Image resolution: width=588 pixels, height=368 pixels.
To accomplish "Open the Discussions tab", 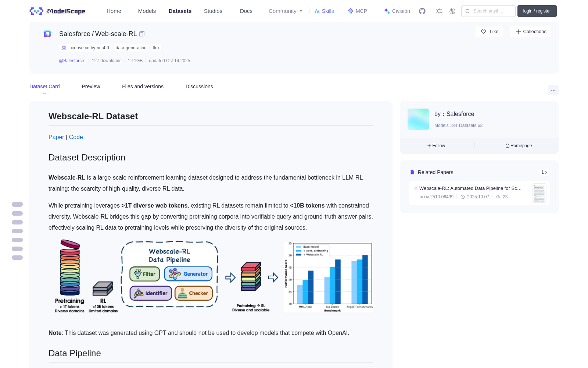I will 199,86.
